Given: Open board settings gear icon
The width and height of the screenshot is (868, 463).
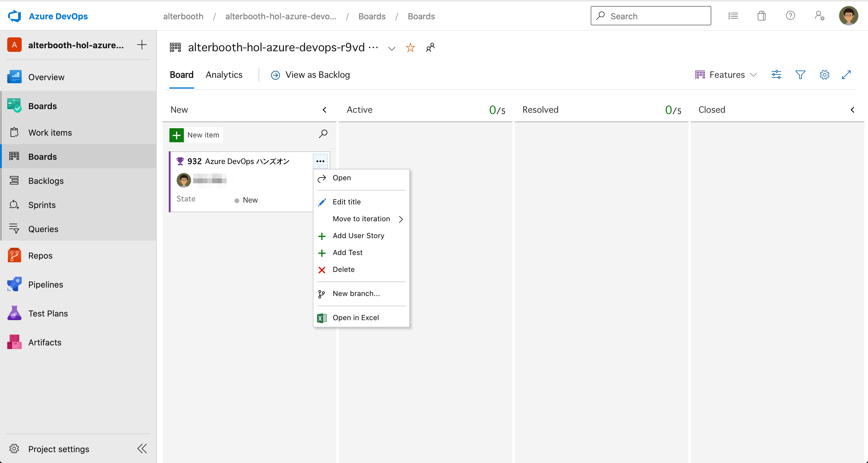Looking at the screenshot, I should click(x=824, y=74).
